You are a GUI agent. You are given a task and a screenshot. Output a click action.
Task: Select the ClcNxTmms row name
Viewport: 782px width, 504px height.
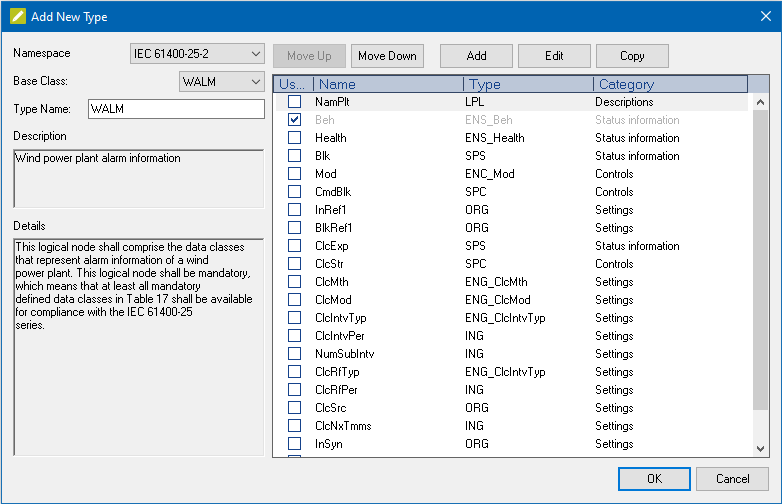click(x=343, y=426)
